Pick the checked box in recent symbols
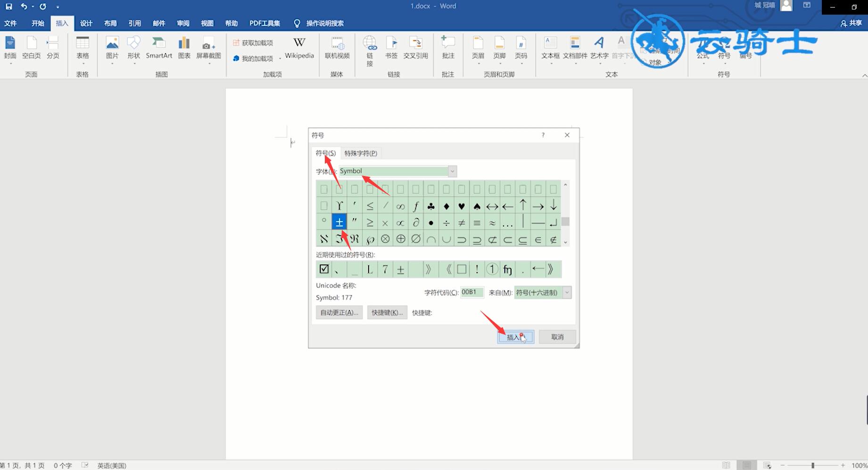Viewport: 868px width, 470px height. (x=324, y=269)
